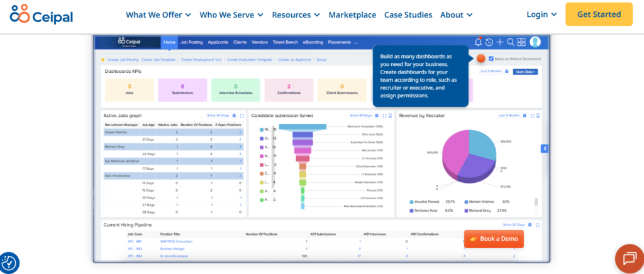644x274 pixels.
Task: Click the Confirmations KPI card
Action: [x=289, y=90]
